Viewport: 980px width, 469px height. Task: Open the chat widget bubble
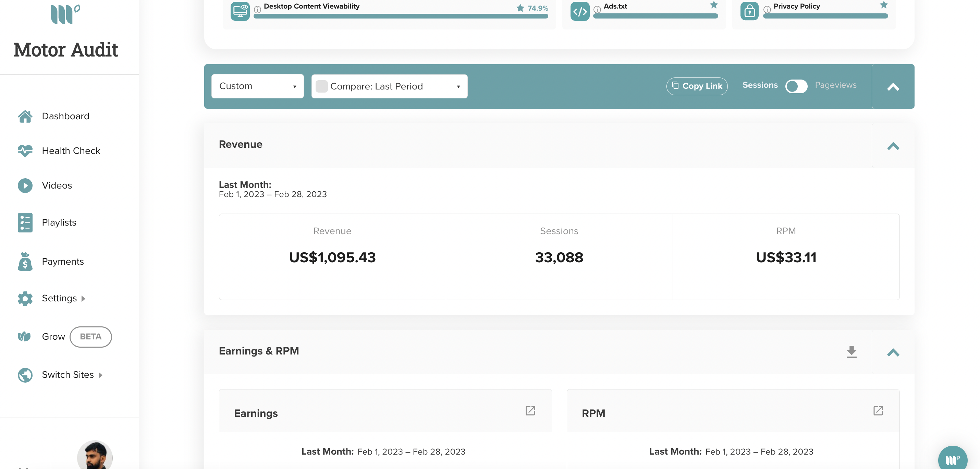coord(953,460)
